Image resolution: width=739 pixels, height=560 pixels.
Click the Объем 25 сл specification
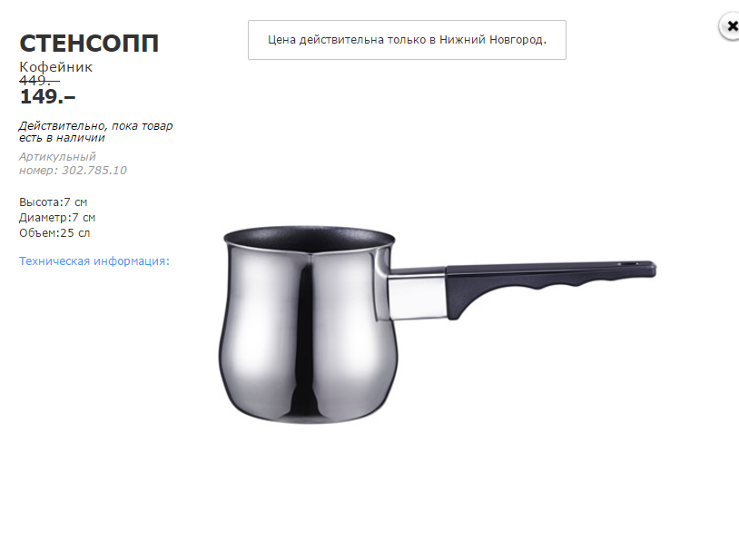click(54, 233)
